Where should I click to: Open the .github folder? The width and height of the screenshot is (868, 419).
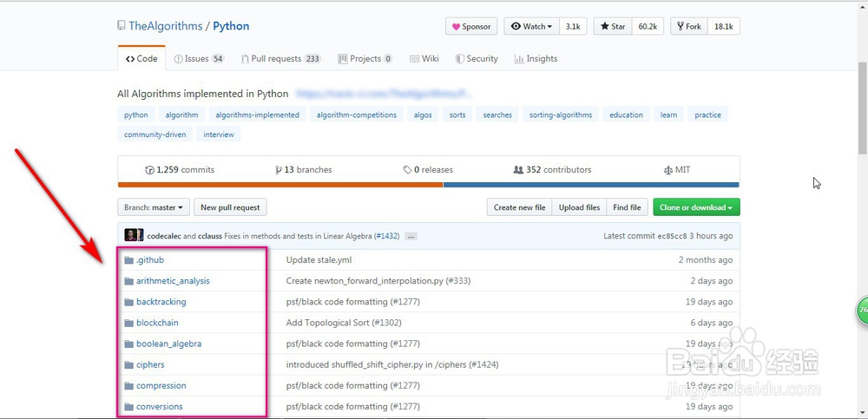tap(150, 259)
